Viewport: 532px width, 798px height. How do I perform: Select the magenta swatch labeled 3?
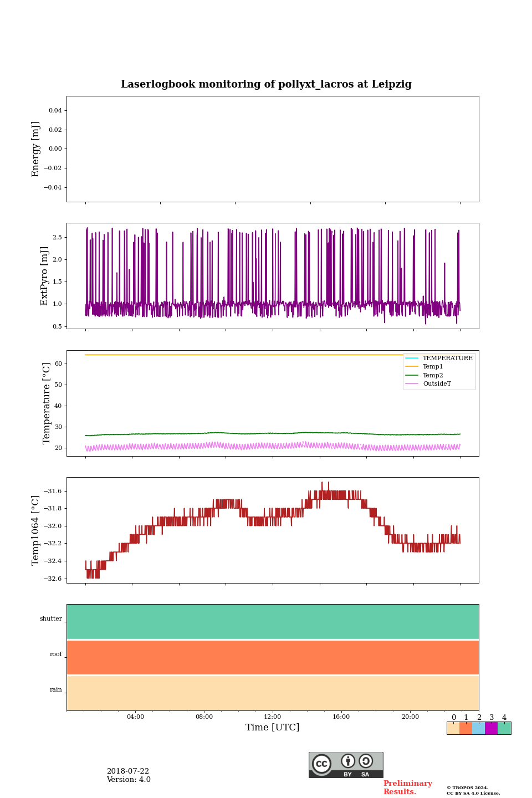[492, 728]
